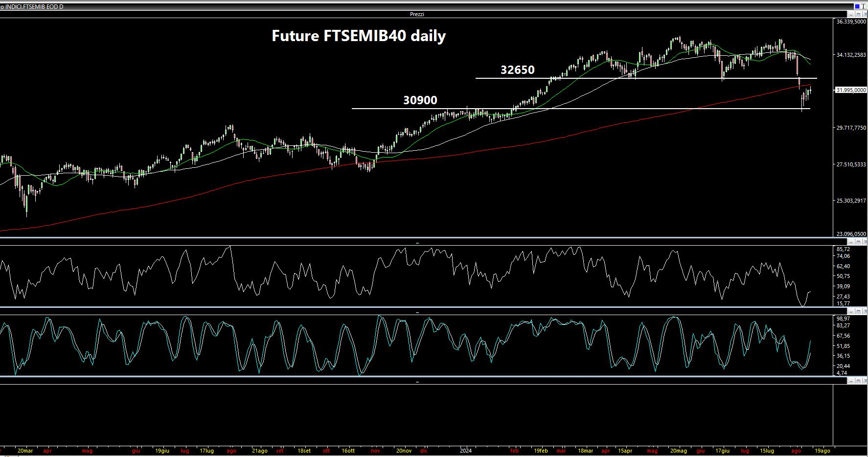Click the 15apr date label
The height and width of the screenshot is (457, 868).
click(625, 451)
